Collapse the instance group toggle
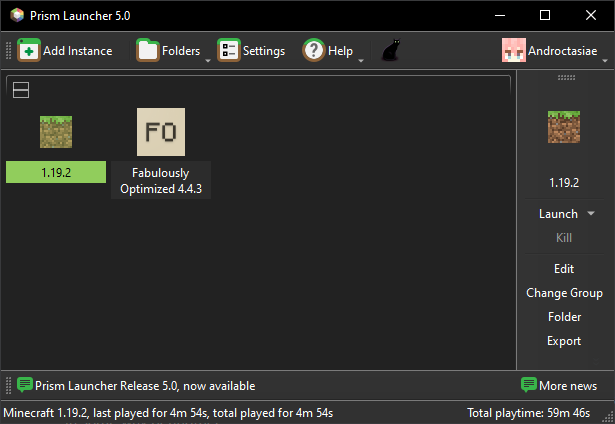This screenshot has width=615, height=424. coord(21,91)
